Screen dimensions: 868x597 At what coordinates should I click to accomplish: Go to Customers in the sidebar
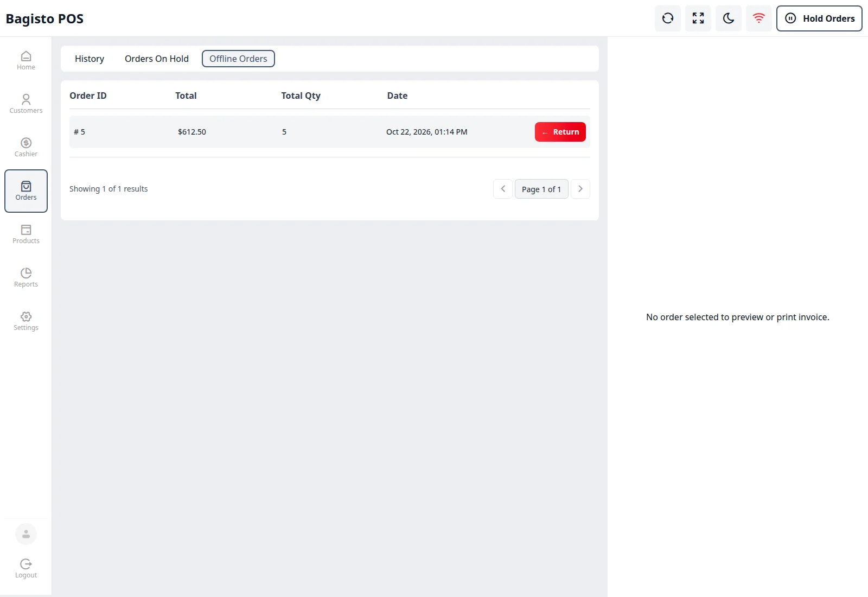26,104
